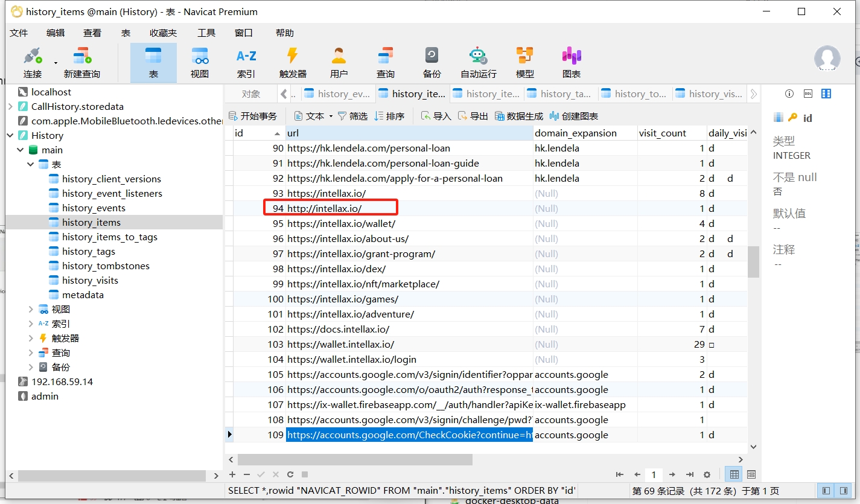This screenshot has width=860, height=504.
Task: Expand the 触发器 (Triggers) tree folder
Action: click(x=31, y=338)
